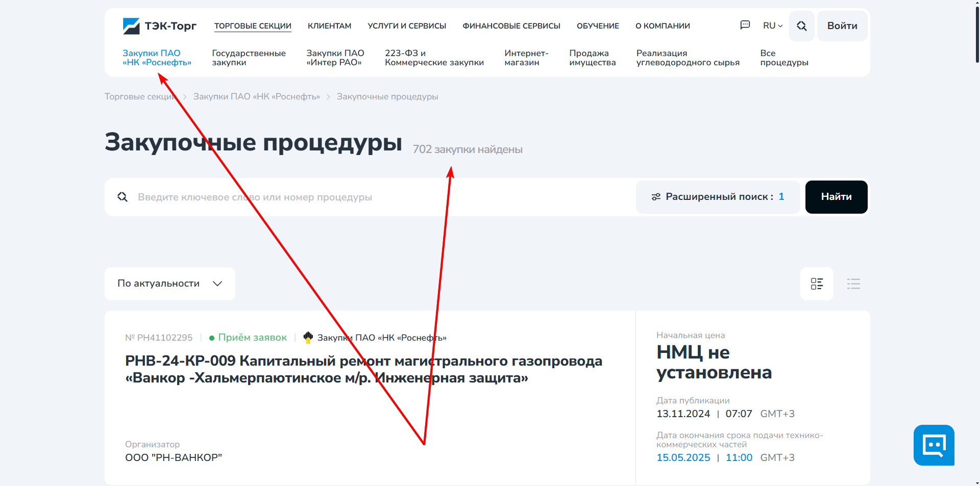Open the Торговые секции menu
The height and width of the screenshot is (486, 980).
(x=253, y=26)
